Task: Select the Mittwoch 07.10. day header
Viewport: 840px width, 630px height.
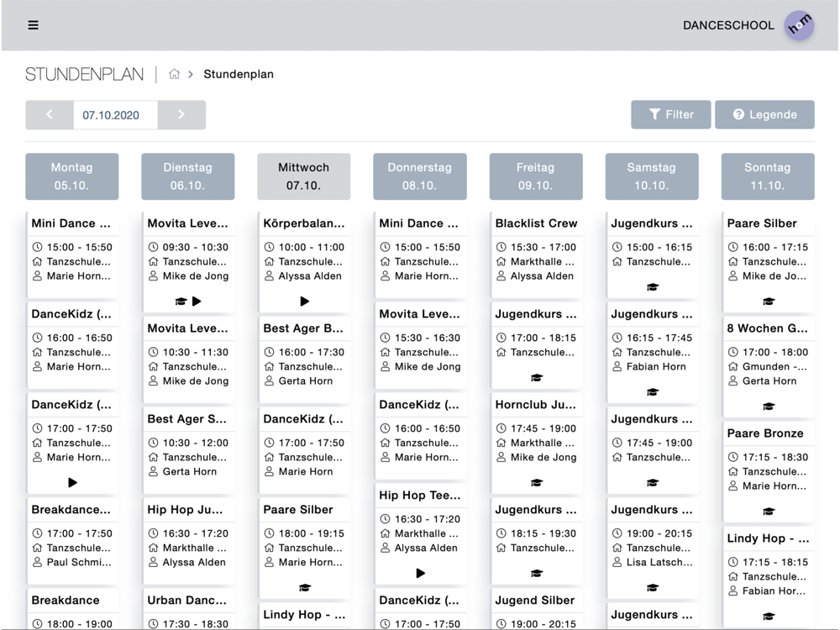Action: click(x=304, y=176)
